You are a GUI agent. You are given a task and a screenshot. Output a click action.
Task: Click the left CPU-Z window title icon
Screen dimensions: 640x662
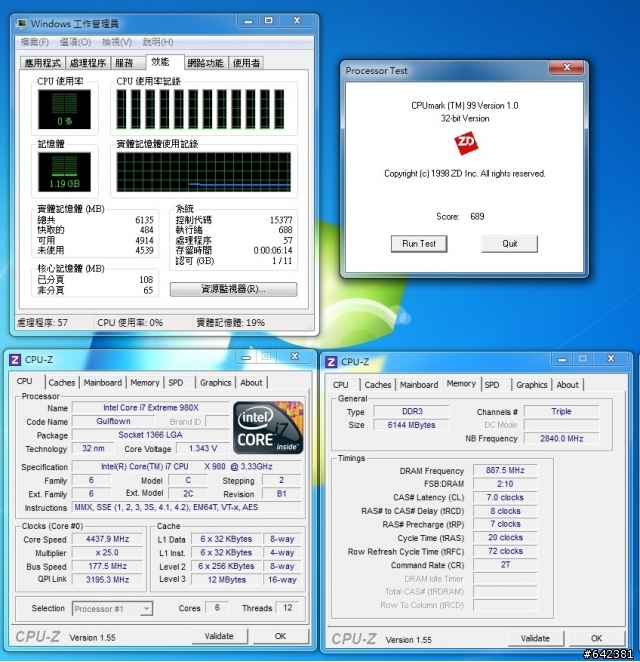point(15,360)
